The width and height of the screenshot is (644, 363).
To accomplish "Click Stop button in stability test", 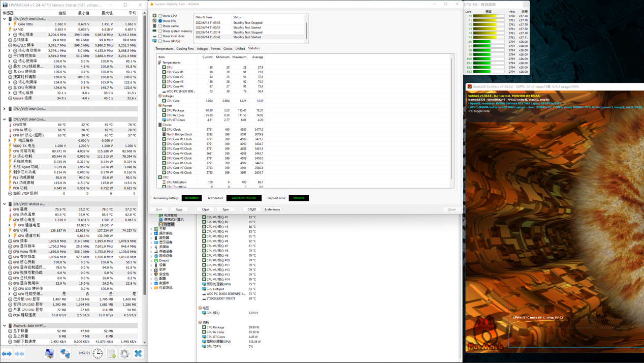I will tap(179, 209).
